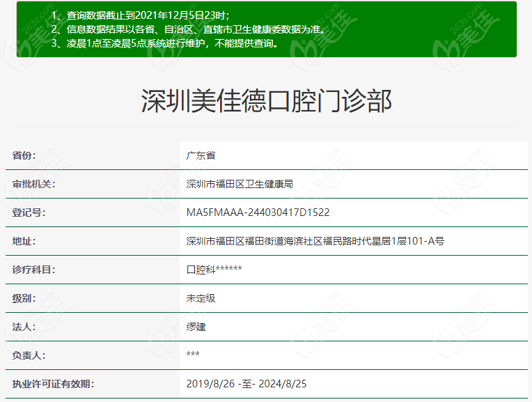Image resolution: width=532 pixels, height=402 pixels.
Task: Click the 审批机关 row label
Action: point(33,184)
